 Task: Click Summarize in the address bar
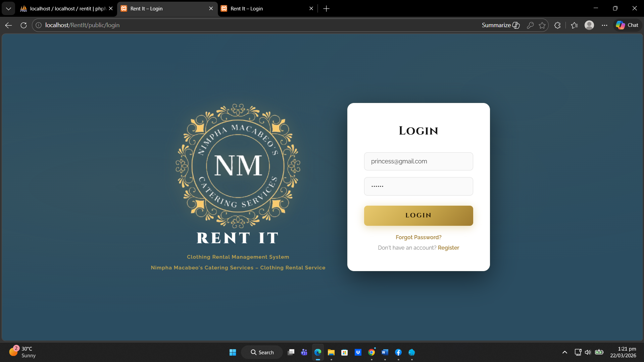point(500,25)
